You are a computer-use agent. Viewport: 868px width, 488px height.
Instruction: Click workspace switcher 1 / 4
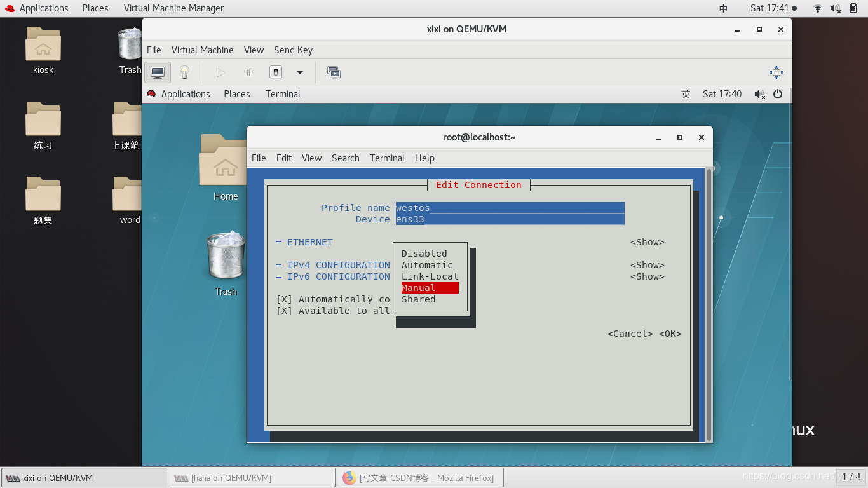click(851, 477)
